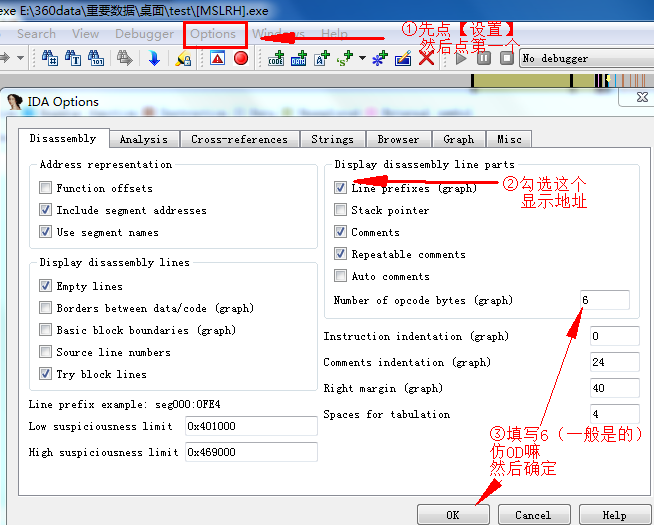Toggle Repeatable comments checkbox
Image resolution: width=654 pixels, height=525 pixels.
[340, 254]
